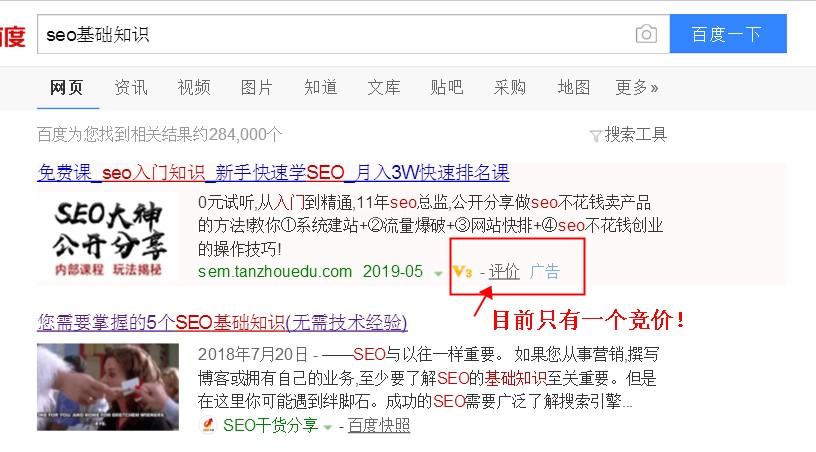Select the 图片 tab
Screen dimensions: 816x452
[257, 87]
